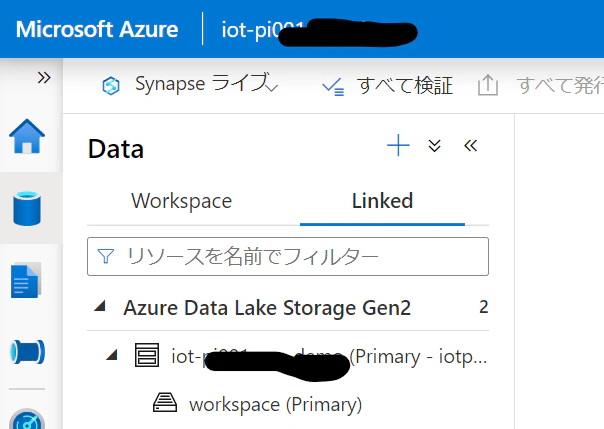The height and width of the screenshot is (429, 604).
Task: Click the Synapse ライブ icon
Action: [x=111, y=85]
